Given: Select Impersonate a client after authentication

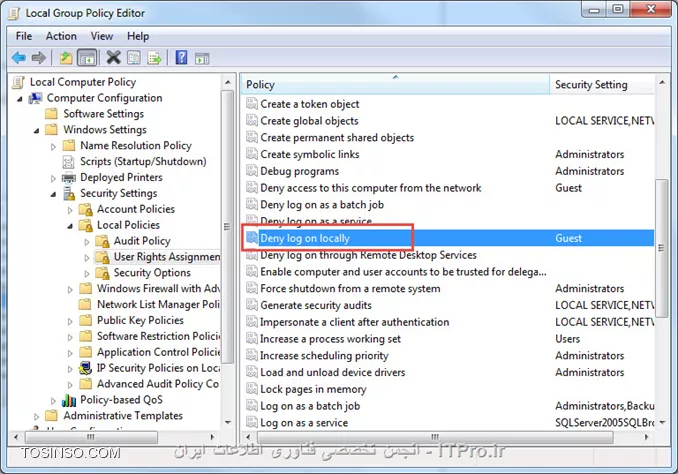Looking at the screenshot, I should 355,322.
